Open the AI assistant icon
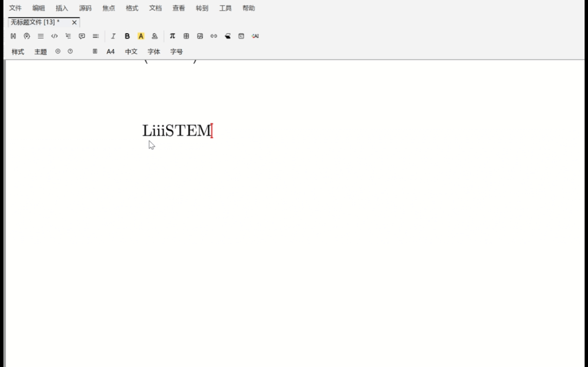 coord(255,36)
